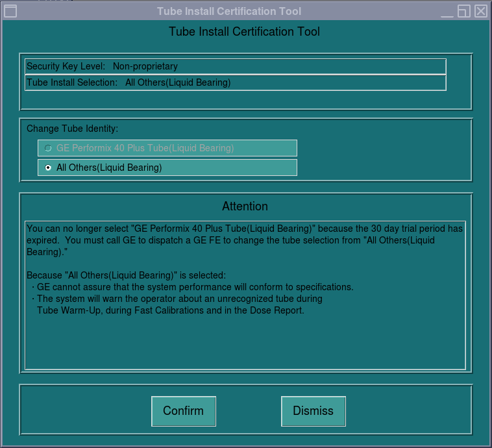Maximize the Tube Install Certification Tool window
This screenshot has width=492, height=448.
[x=463, y=11]
